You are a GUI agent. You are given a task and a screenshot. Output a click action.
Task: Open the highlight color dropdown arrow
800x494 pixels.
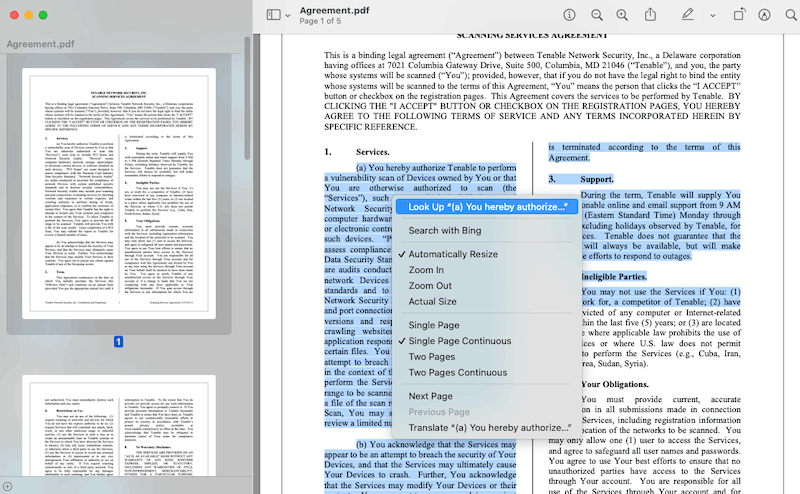pyautogui.click(x=712, y=16)
